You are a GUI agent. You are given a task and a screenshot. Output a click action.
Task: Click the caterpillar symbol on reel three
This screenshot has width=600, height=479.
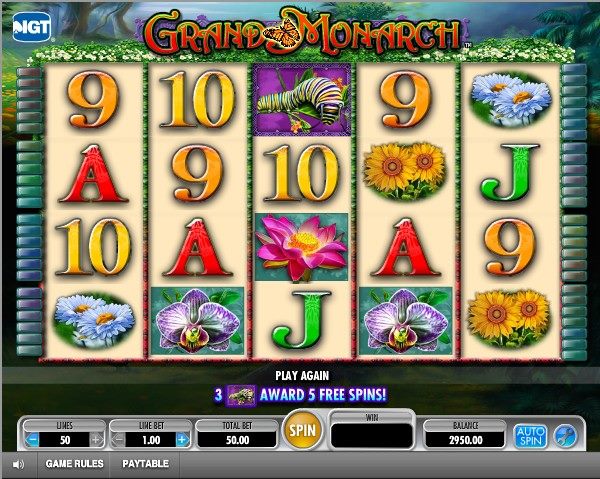[302, 99]
